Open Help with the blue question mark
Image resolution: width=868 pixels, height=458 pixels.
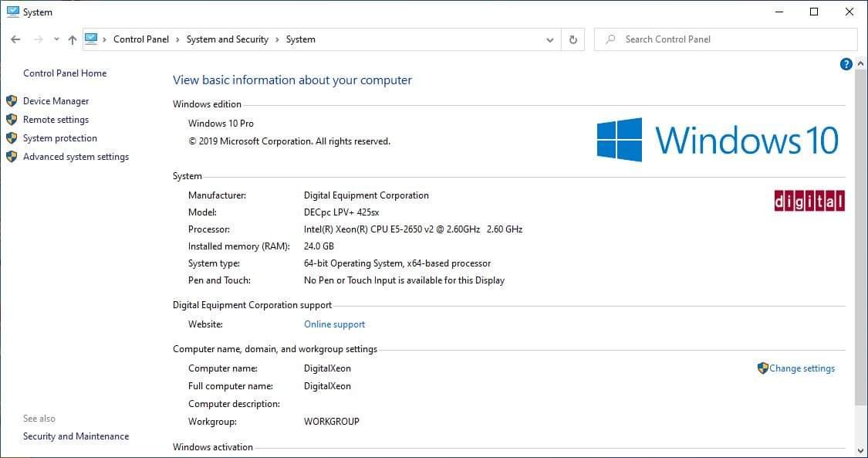click(846, 64)
